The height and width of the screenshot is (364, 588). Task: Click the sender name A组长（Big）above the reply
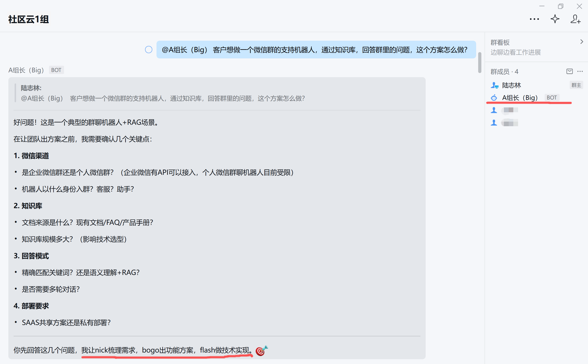pyautogui.click(x=26, y=70)
